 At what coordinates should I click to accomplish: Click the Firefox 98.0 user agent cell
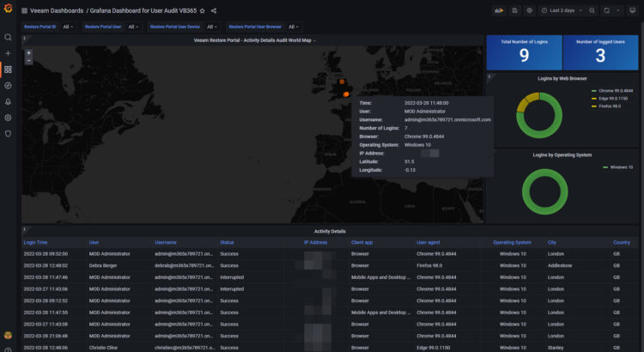[x=429, y=266]
